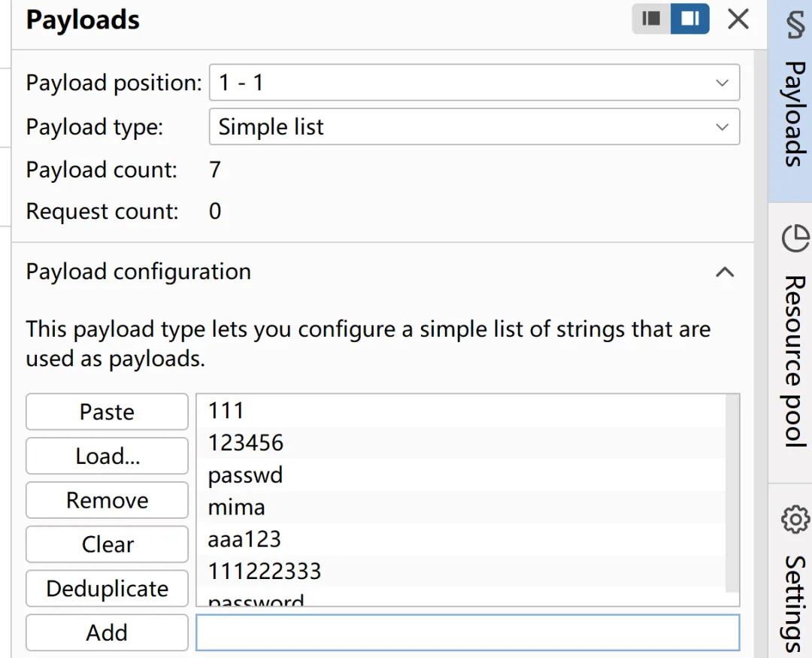This screenshot has height=658, width=812.
Task: Open the Payload type dropdown
Action: (x=474, y=127)
